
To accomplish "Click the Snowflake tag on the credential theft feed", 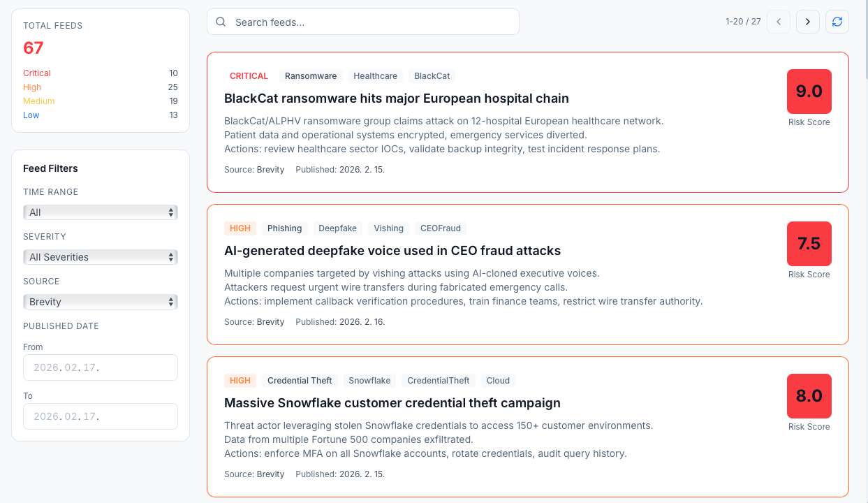I will tap(369, 380).
